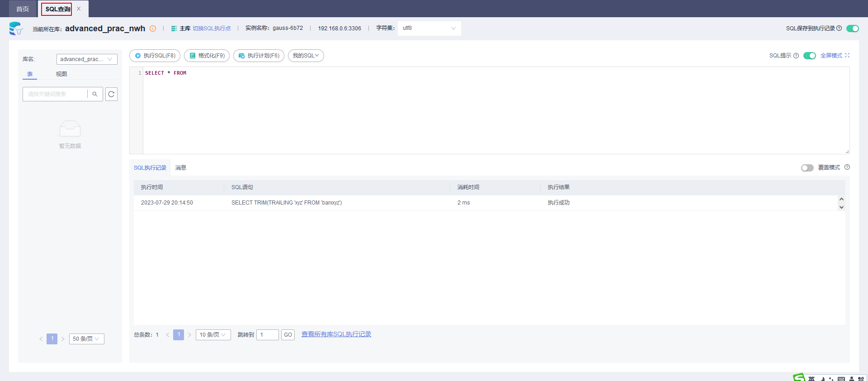
Task: Open 消息 tab
Action: (x=181, y=168)
